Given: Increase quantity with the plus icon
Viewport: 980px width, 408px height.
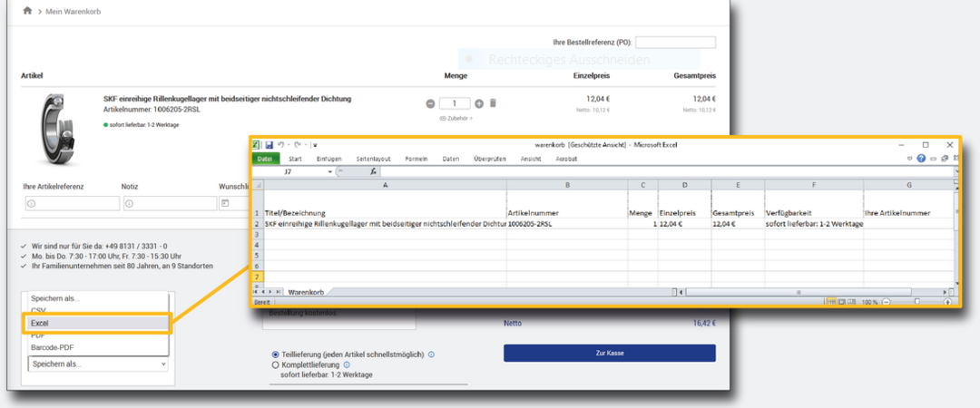Looking at the screenshot, I should click(x=479, y=103).
